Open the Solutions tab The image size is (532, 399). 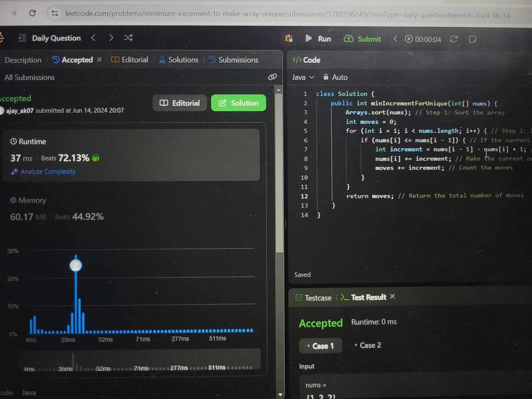[178, 60]
